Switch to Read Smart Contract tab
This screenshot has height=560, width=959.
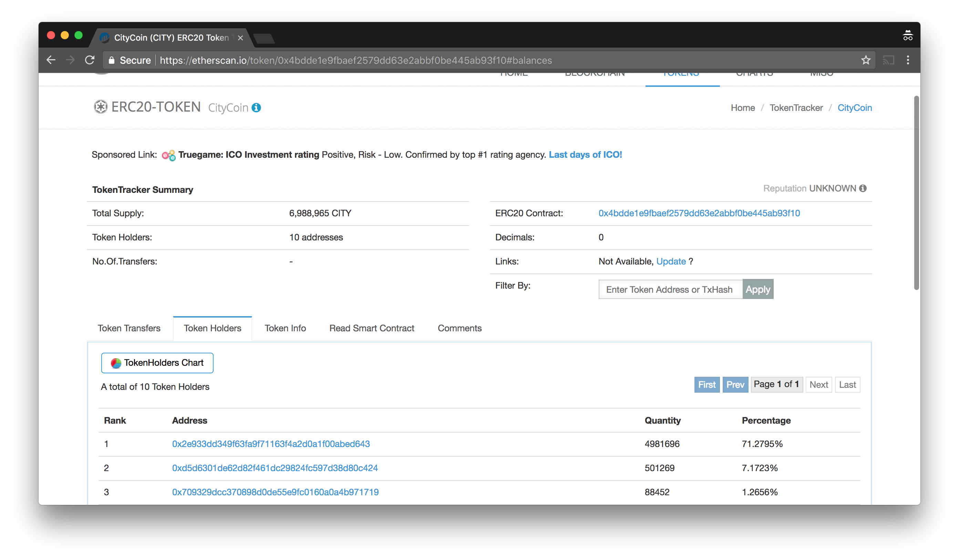click(371, 328)
